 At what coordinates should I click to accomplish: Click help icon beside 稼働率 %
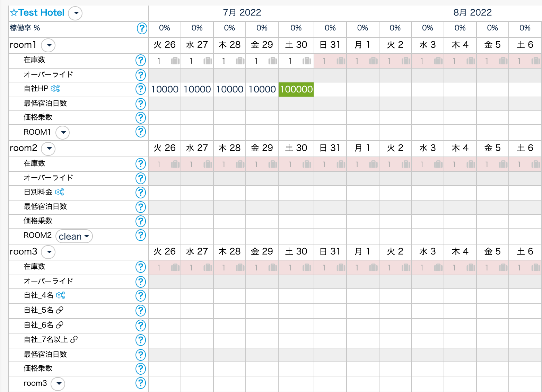pyautogui.click(x=142, y=28)
